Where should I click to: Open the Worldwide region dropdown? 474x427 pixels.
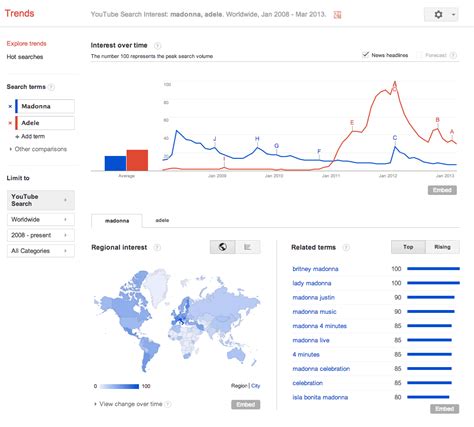(x=41, y=219)
